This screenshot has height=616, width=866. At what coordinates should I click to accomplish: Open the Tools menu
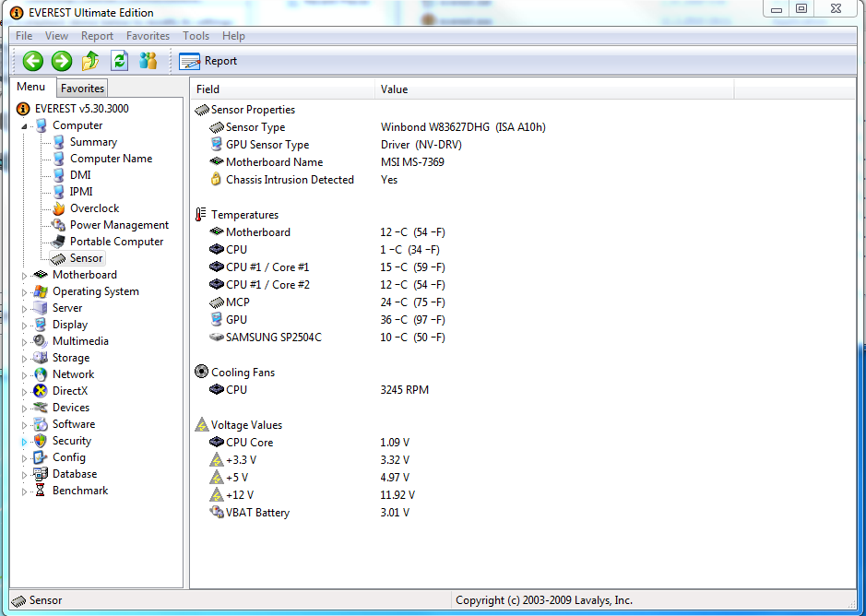coord(196,36)
